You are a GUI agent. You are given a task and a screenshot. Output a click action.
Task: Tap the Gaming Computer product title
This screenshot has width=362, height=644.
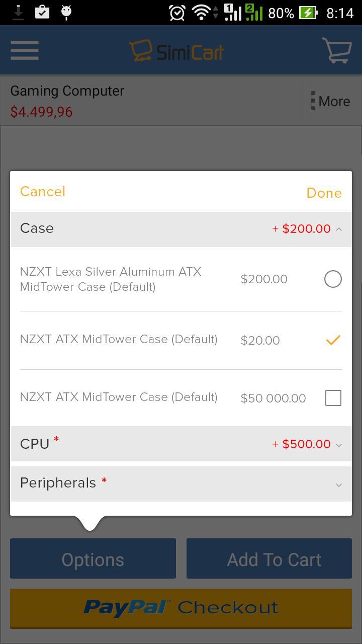point(67,91)
